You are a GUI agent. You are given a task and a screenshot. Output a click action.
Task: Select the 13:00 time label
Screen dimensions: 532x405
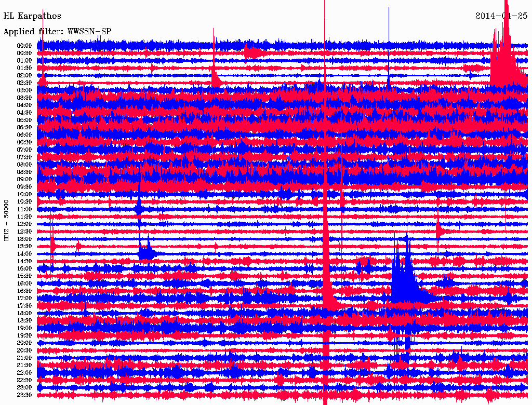[x=24, y=239]
